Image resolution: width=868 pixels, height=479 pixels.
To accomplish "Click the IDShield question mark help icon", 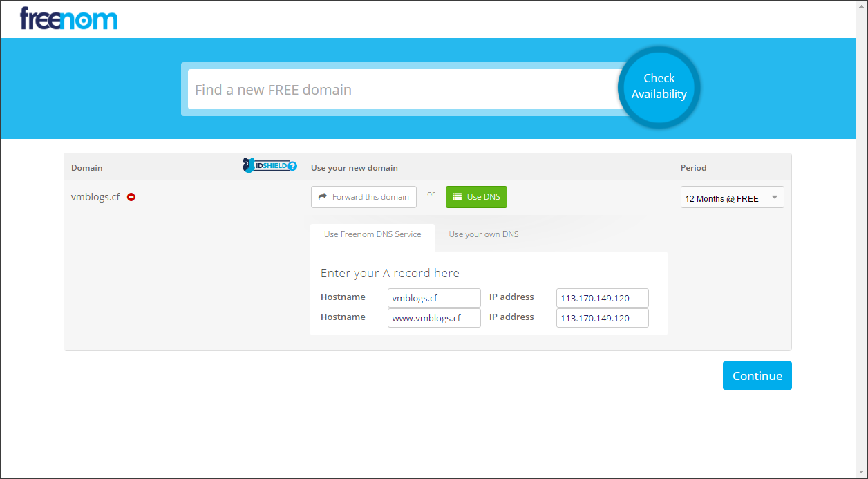I will (292, 166).
